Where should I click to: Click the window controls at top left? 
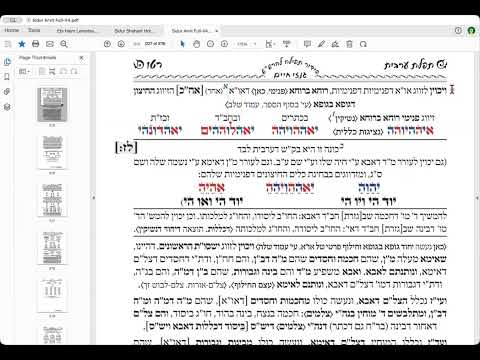coord(12,20)
